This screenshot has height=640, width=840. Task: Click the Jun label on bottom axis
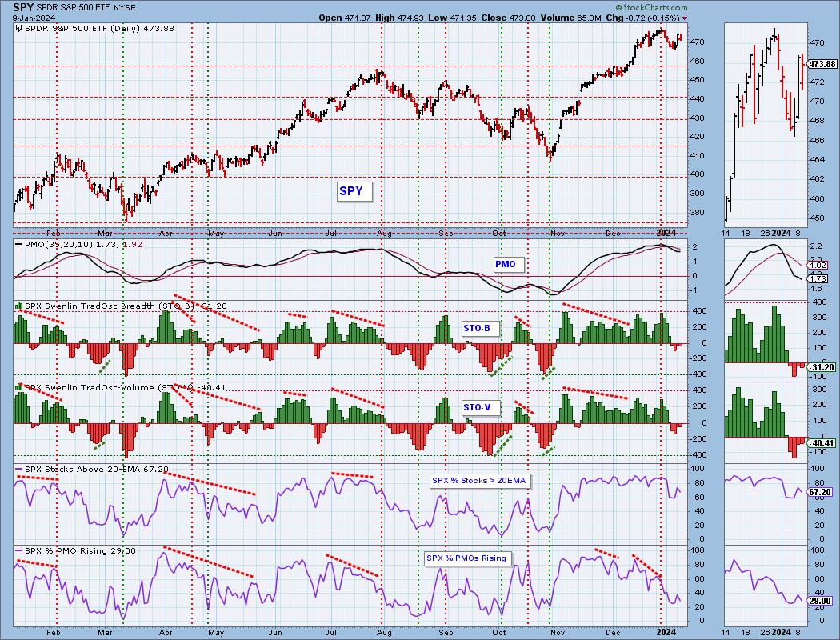[x=275, y=633]
